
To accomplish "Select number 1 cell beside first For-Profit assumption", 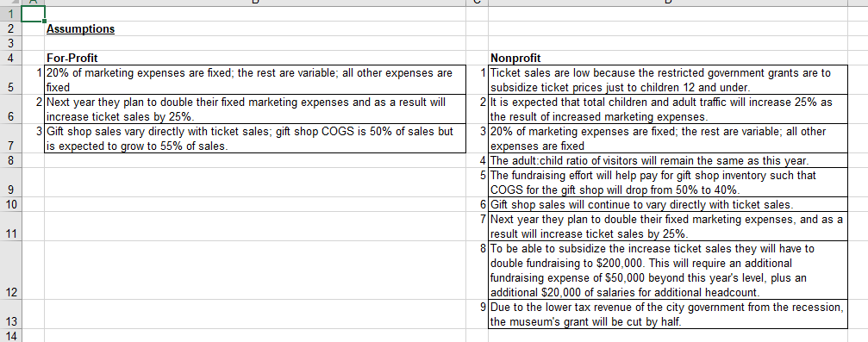I will tap(33, 80).
